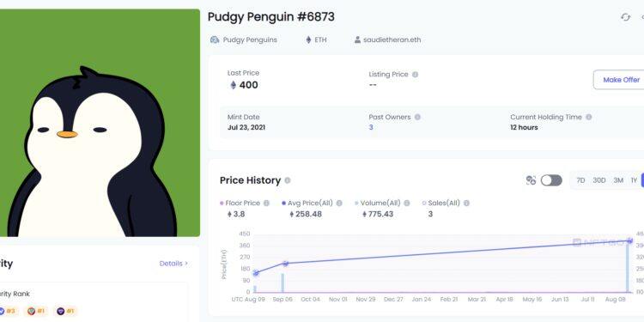
Task: Toggle the Volume(All) legend series
Action: pos(378,203)
